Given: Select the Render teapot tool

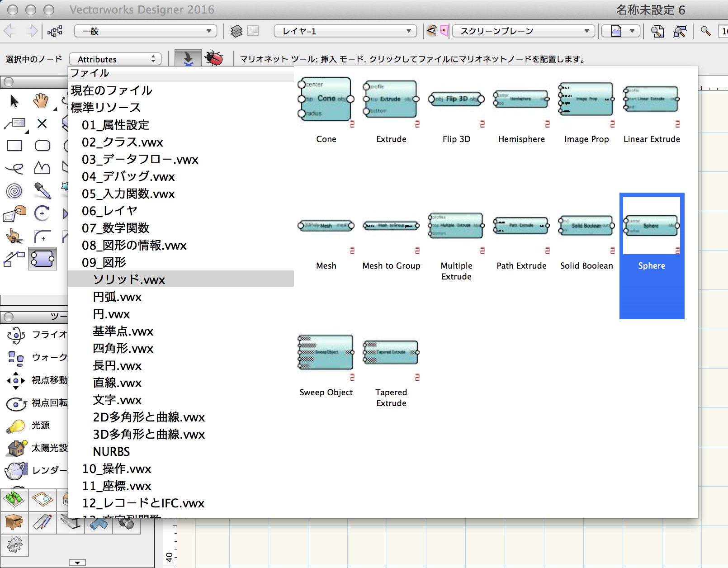Looking at the screenshot, I should [x=16, y=471].
